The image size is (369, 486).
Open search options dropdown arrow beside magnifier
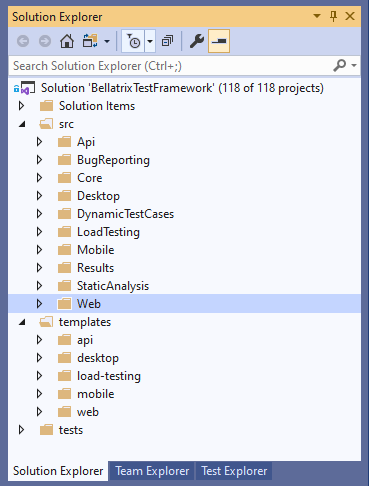[354, 65]
